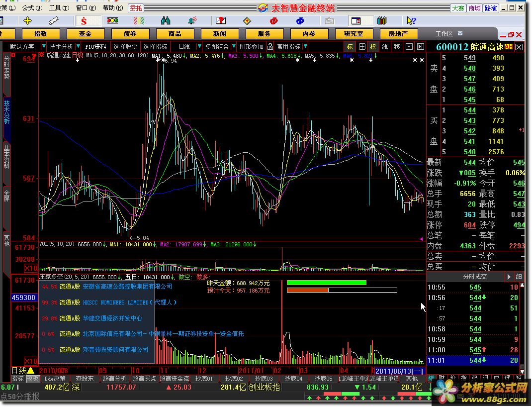Expand the 多图组合 dropdown arrow
Screen dimensions: 532x407
tap(233, 46)
